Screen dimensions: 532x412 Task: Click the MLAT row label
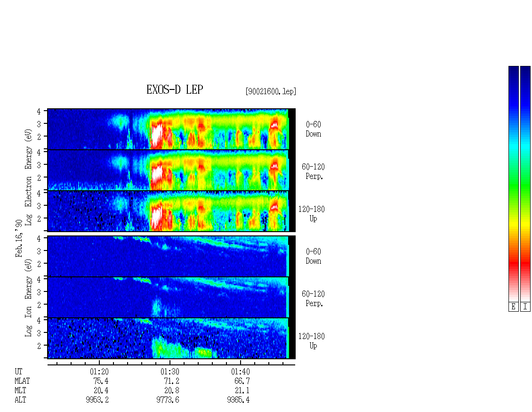click(22, 381)
